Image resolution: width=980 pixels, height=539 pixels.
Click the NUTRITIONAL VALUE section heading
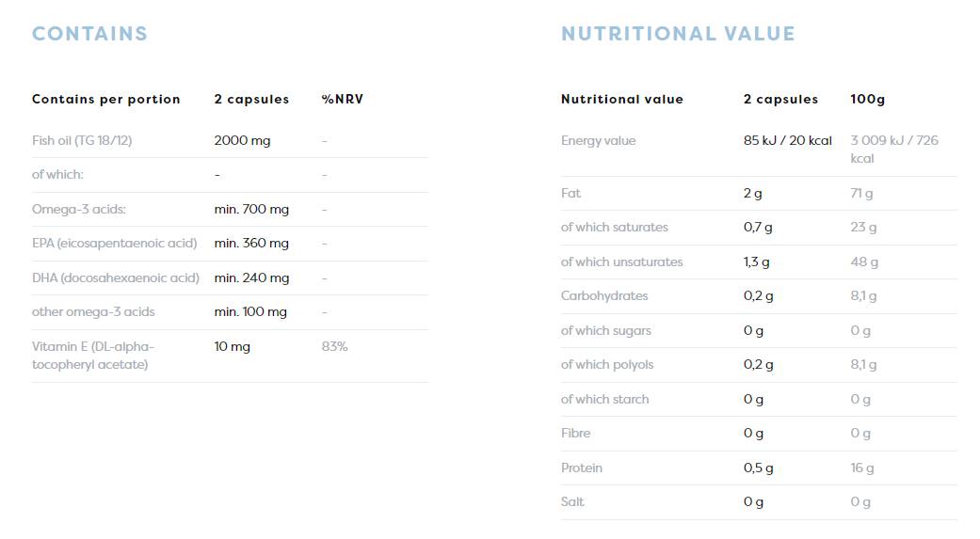(x=678, y=34)
